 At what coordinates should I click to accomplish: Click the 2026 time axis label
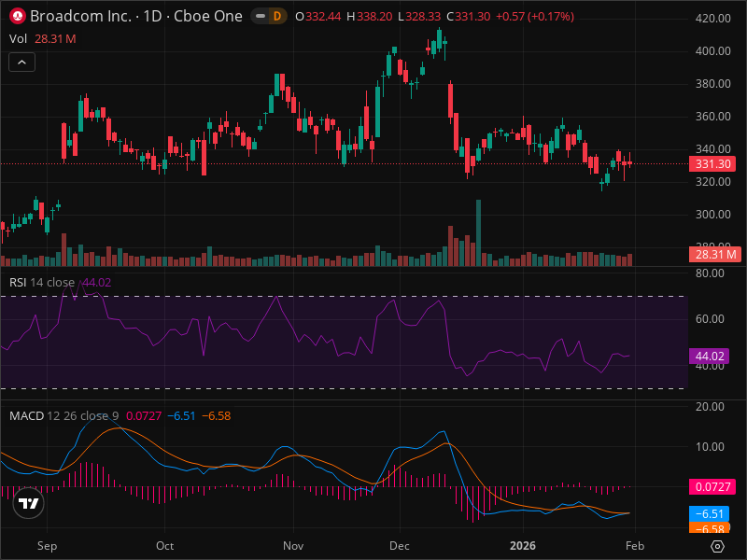[523, 546]
